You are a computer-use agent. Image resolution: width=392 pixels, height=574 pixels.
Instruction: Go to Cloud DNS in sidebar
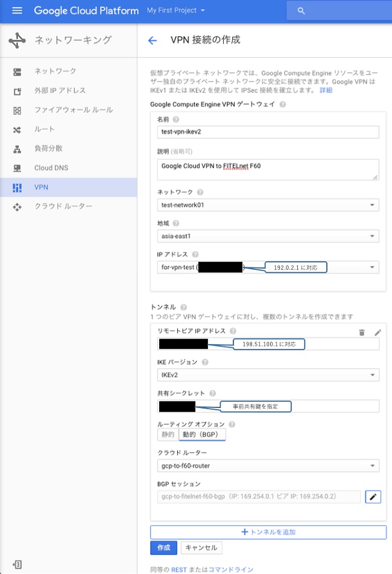pos(52,168)
